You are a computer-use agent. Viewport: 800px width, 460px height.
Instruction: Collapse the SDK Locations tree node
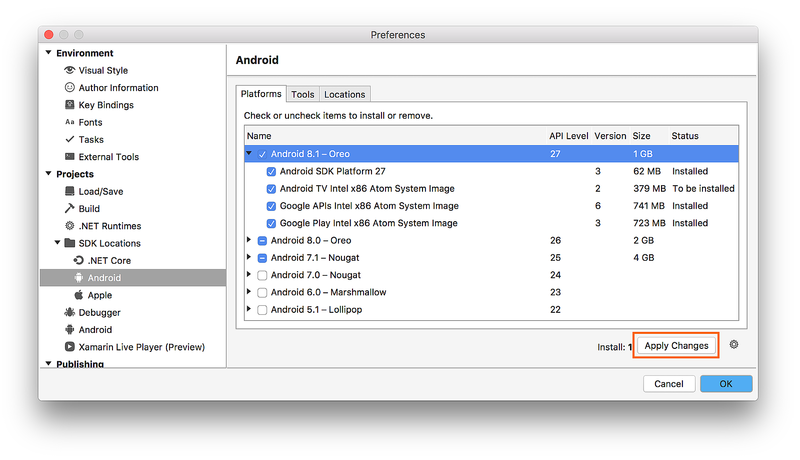[58, 243]
